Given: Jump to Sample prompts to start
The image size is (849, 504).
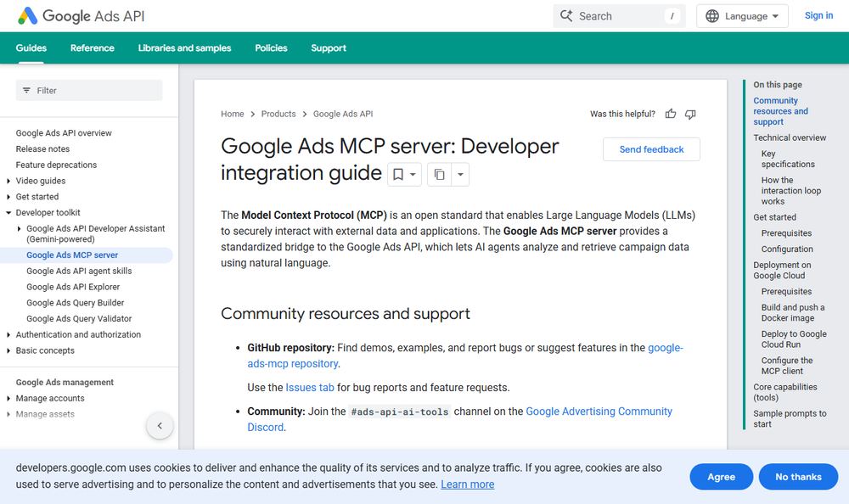Looking at the screenshot, I should click(790, 418).
